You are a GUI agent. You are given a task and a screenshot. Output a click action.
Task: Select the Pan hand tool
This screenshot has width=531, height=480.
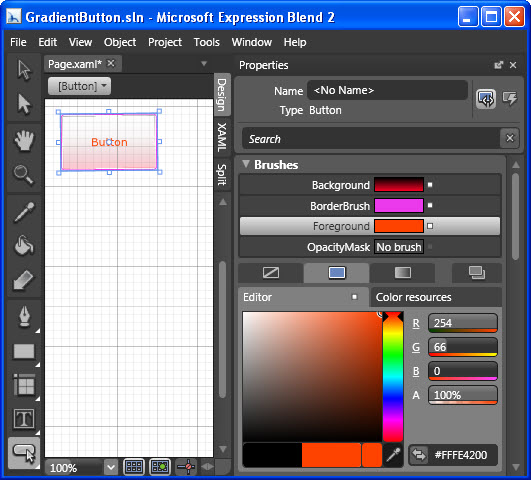click(24, 140)
